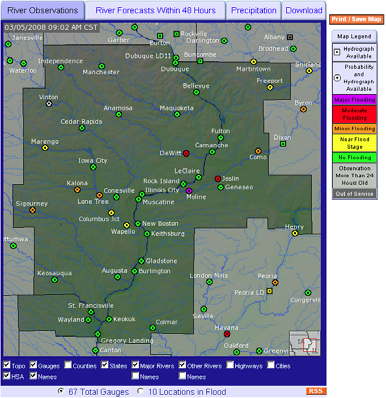The image size is (386, 398).
Task: Select the green Colmar gauge marker
Action: [153, 328]
